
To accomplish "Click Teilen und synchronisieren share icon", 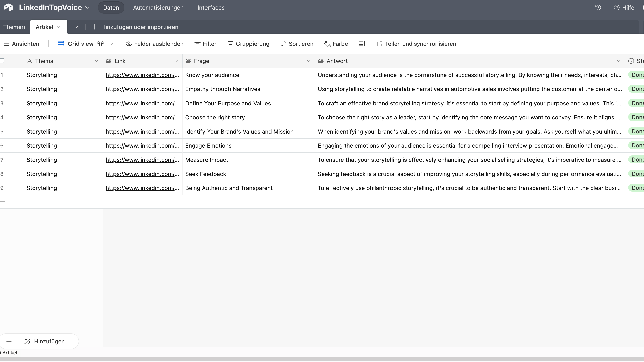I will (379, 44).
